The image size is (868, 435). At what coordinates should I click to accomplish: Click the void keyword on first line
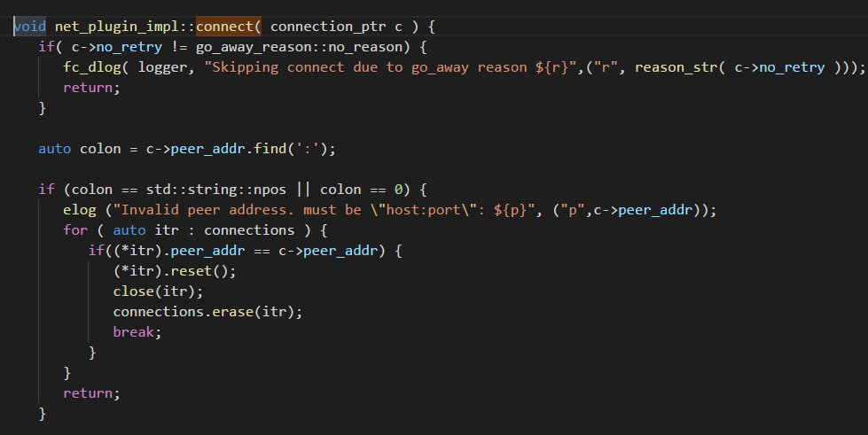tap(30, 27)
